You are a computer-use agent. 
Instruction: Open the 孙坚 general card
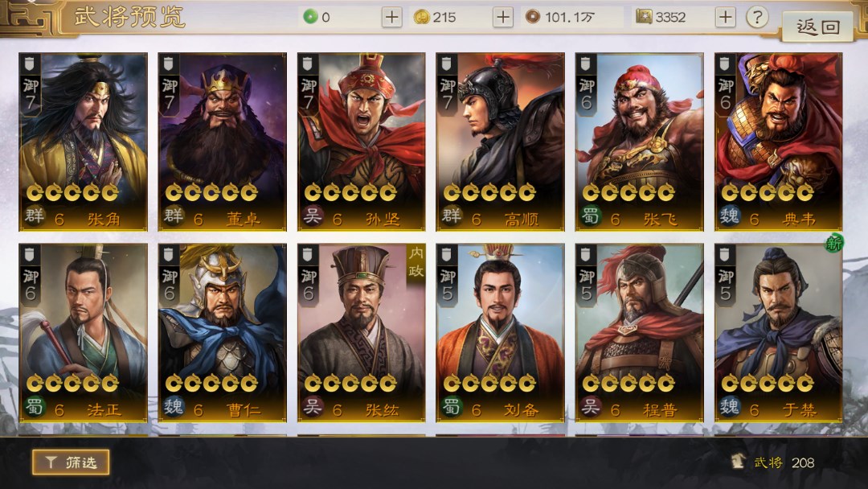click(361, 142)
